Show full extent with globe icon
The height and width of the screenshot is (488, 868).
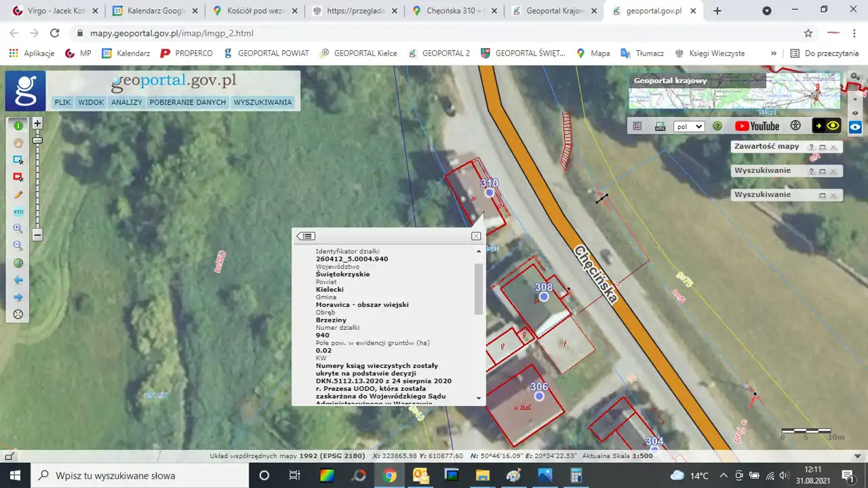coord(18,263)
